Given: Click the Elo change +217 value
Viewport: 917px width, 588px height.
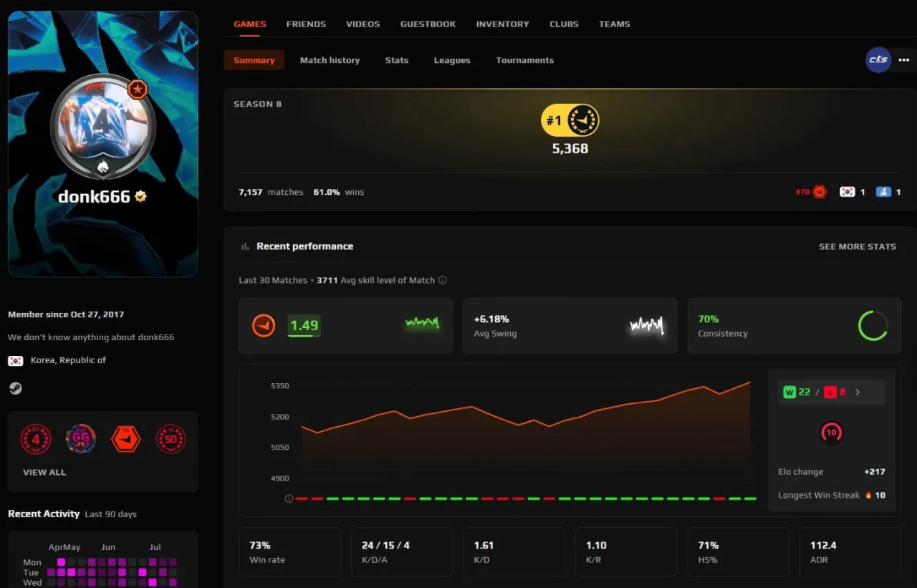Looking at the screenshot, I should 875,472.
